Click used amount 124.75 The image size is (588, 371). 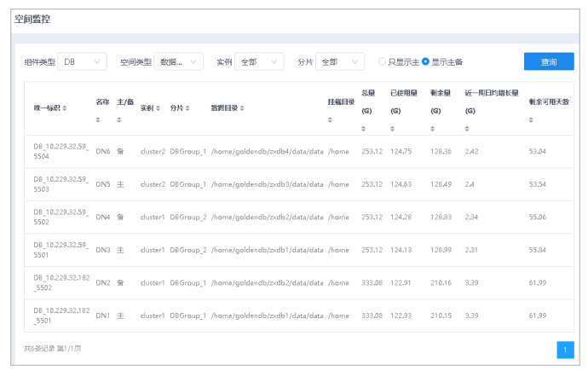(x=401, y=152)
